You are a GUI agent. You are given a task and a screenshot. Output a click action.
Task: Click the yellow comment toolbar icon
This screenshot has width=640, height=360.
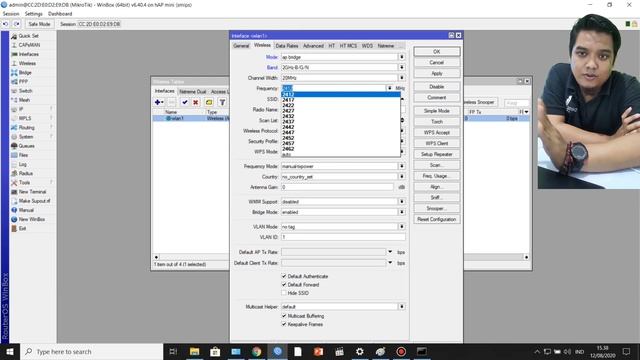tap(209, 102)
